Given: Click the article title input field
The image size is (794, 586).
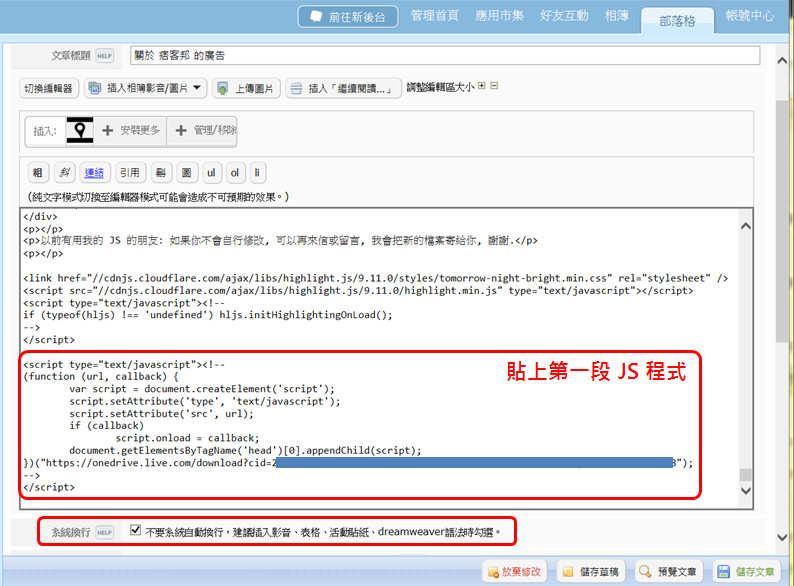Looking at the screenshot, I should coord(445,55).
